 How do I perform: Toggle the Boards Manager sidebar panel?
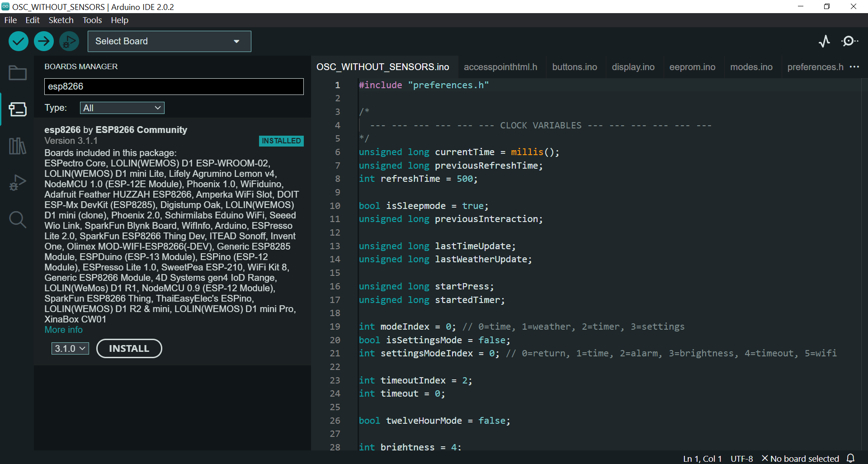(x=18, y=109)
